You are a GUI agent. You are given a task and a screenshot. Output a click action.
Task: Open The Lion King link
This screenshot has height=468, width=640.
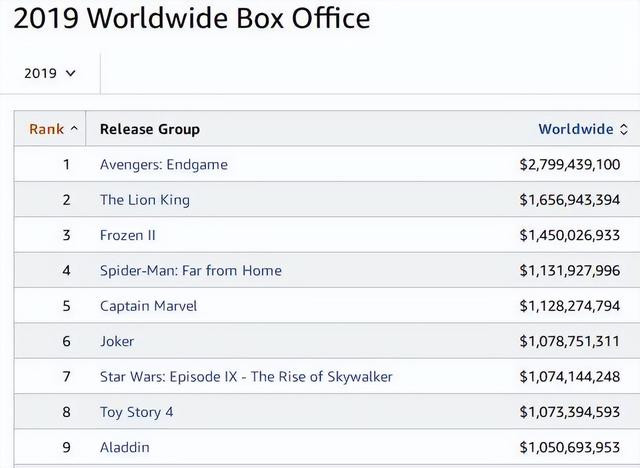click(145, 200)
